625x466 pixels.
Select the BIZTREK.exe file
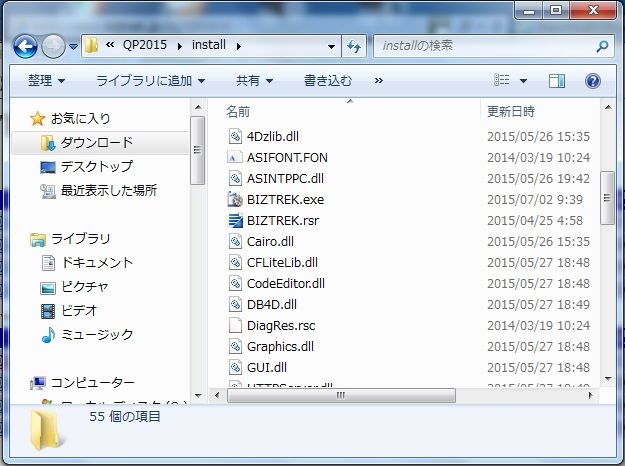[x=285, y=199]
